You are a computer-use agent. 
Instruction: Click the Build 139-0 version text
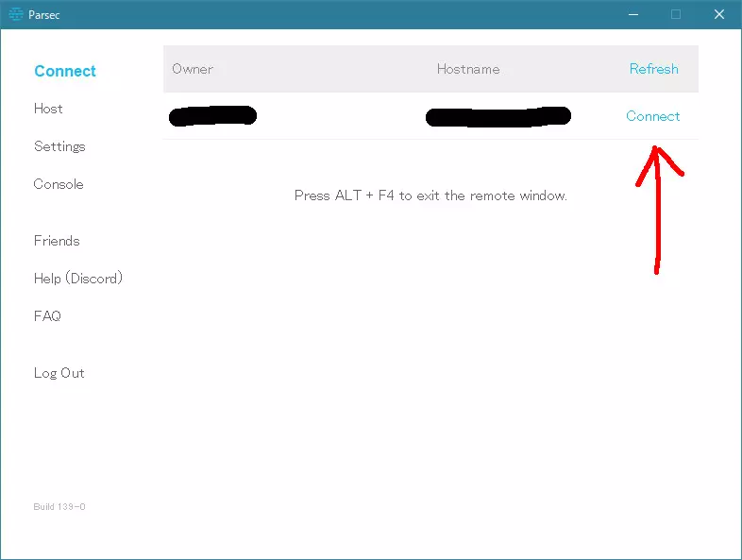(x=59, y=506)
